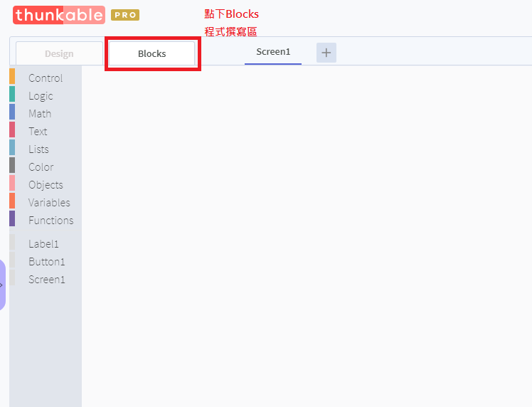Show blocks for Label1 component
The height and width of the screenshot is (407, 532).
(x=43, y=244)
